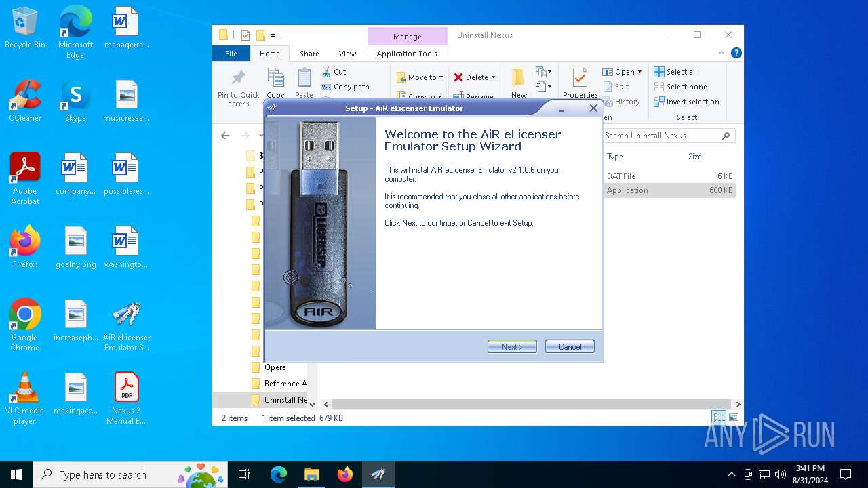Screen dimensions: 868x488
Task: Select the DAT File row
Action: [669, 176]
